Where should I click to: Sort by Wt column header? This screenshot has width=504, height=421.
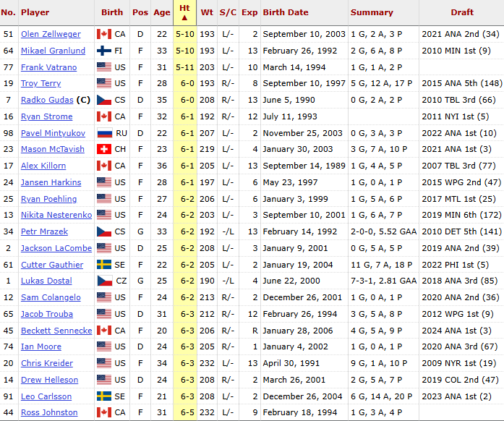[207, 12]
